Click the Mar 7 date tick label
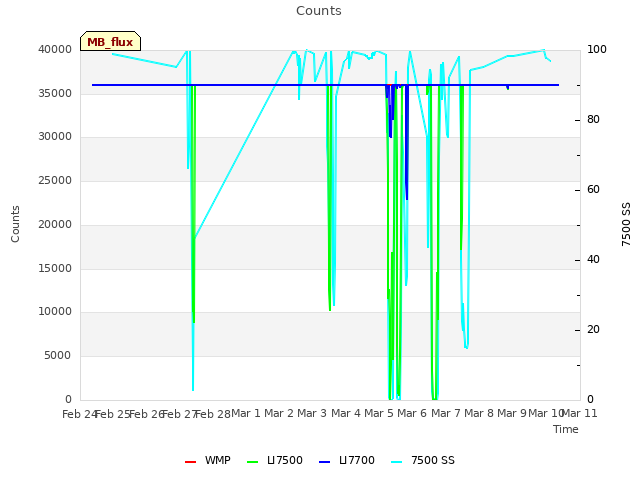Image resolution: width=640 pixels, height=480 pixels. pyautogui.click(x=446, y=413)
